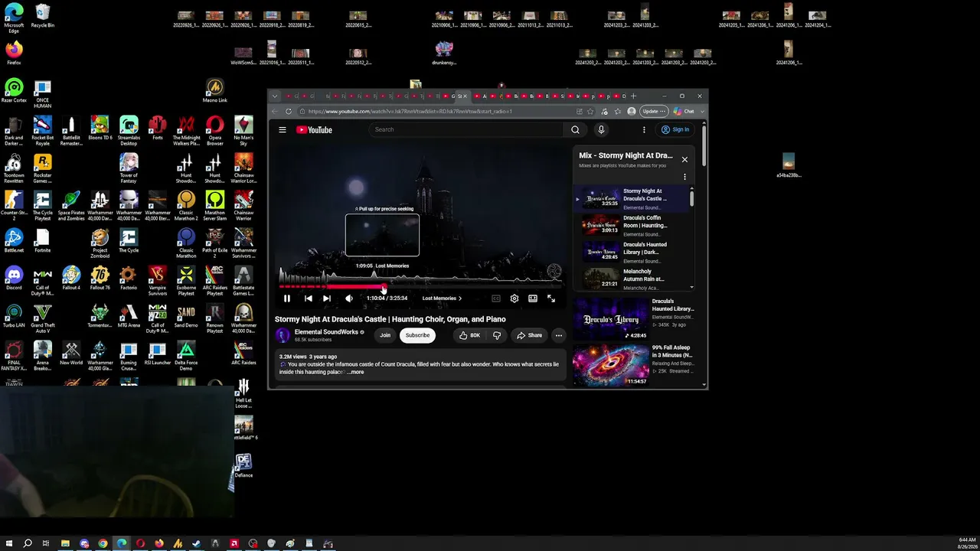Go to YouTube home via logo
980x551 pixels.
(x=314, y=130)
